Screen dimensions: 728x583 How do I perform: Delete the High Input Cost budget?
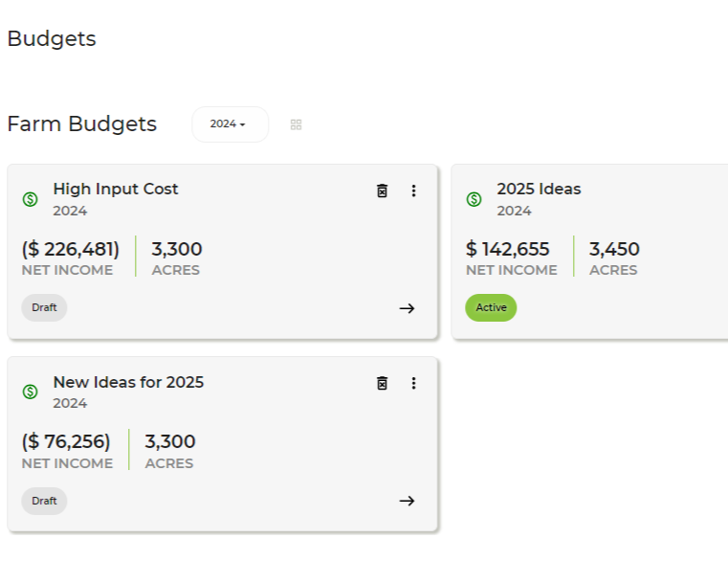(x=382, y=191)
